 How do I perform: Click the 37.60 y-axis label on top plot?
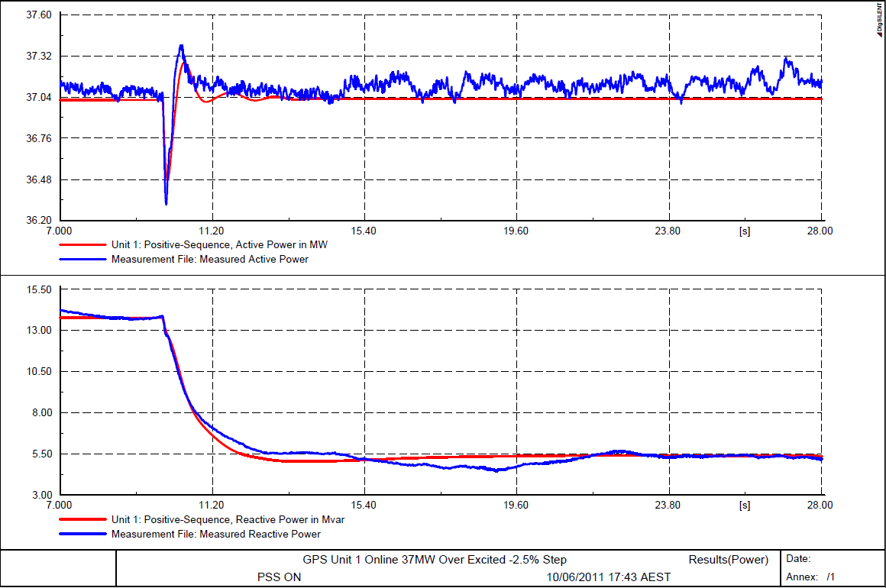[38, 15]
